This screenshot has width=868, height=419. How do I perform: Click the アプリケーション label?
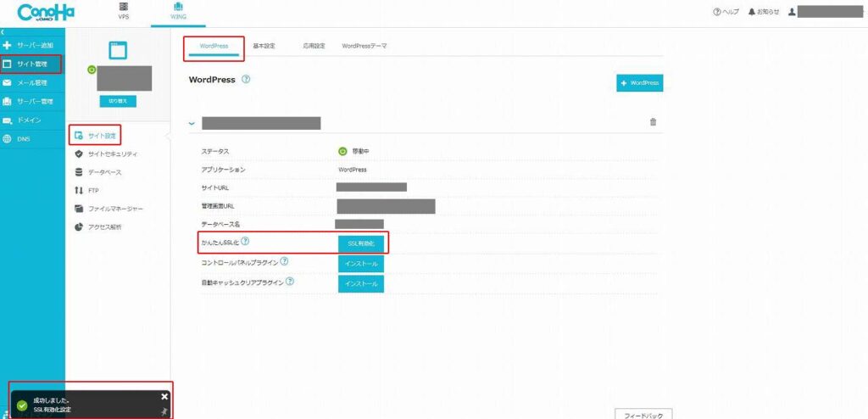(223, 170)
